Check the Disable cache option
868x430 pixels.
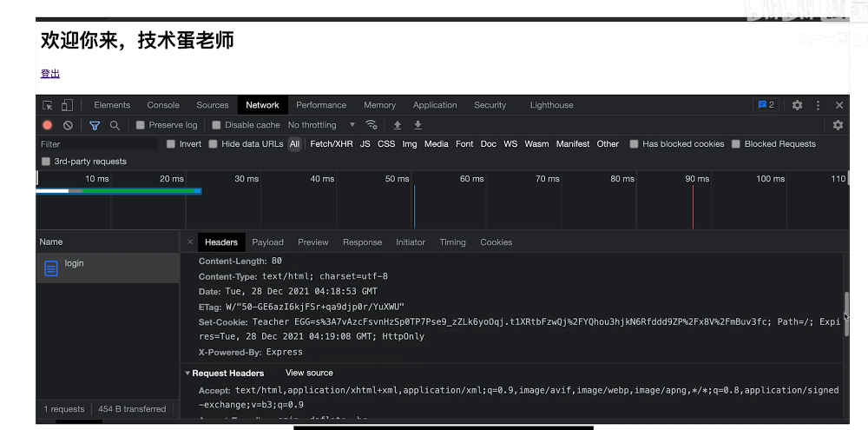(217, 125)
